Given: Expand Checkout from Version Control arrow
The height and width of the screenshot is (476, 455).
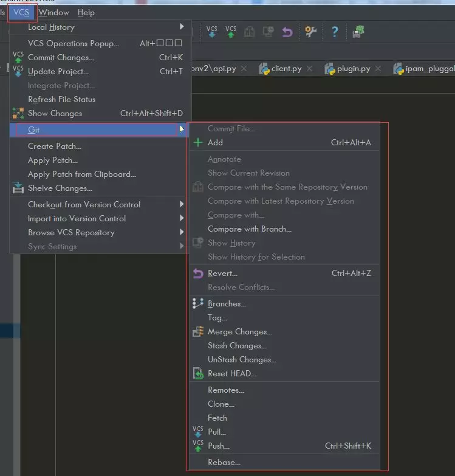Looking at the screenshot, I should (x=182, y=204).
